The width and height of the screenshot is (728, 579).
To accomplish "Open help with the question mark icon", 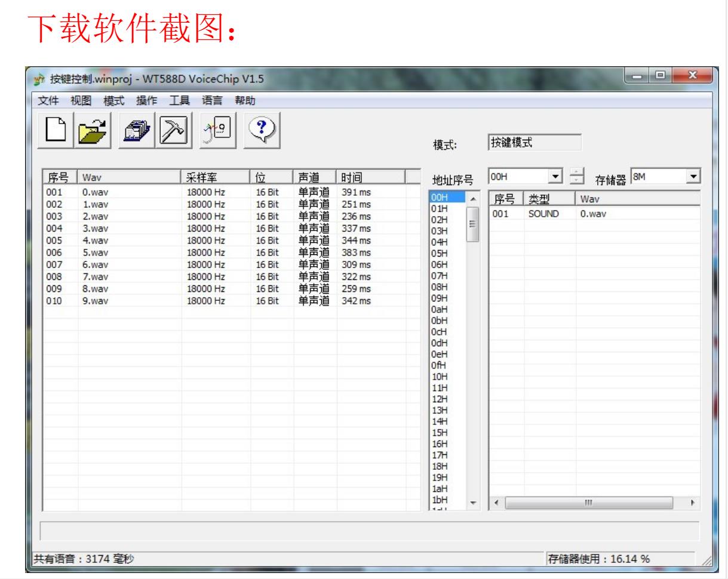I will tap(262, 131).
